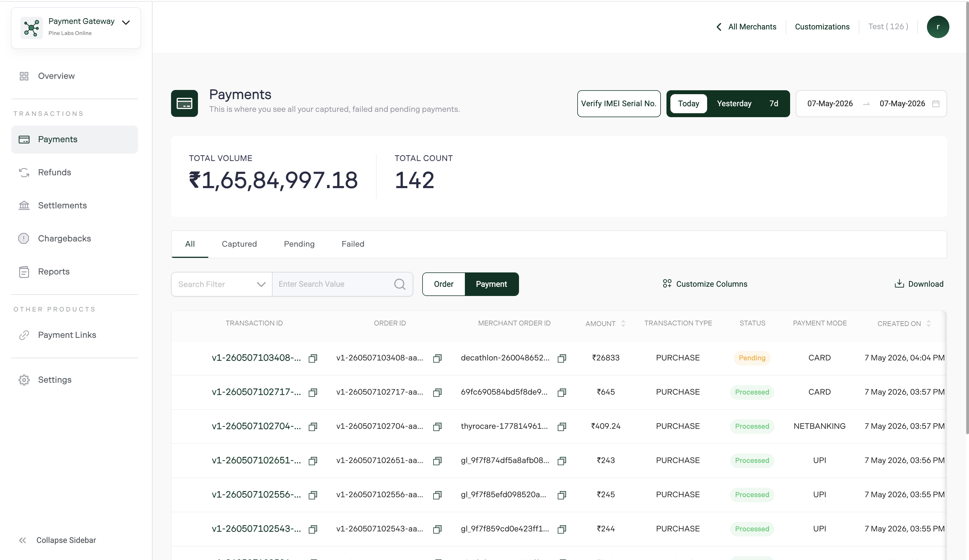Switch date range to 7d
The height and width of the screenshot is (560, 969).
(774, 103)
